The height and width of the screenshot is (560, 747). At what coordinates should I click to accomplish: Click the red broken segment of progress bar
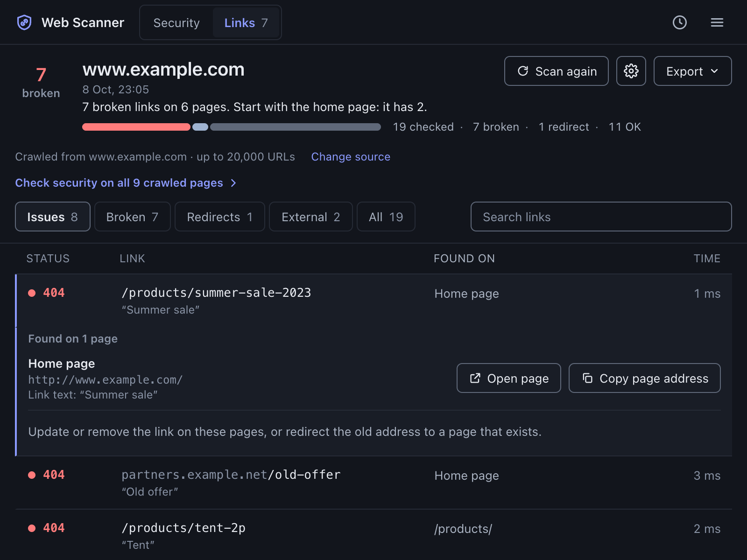pos(136,127)
